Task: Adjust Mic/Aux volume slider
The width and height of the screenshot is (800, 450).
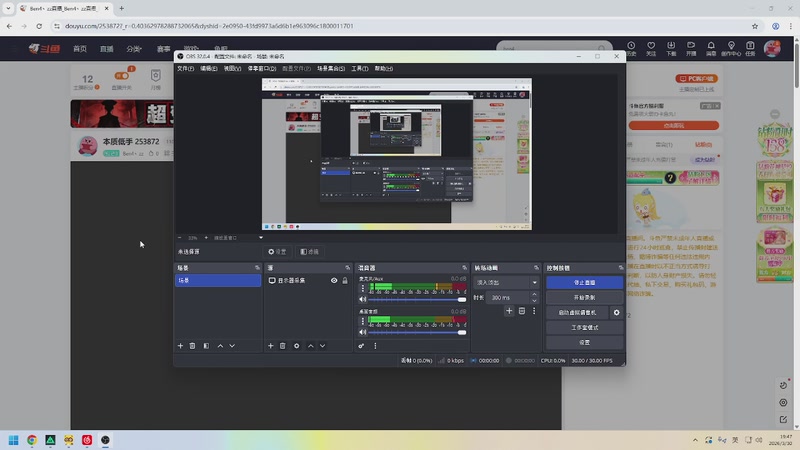Action: coord(417,300)
